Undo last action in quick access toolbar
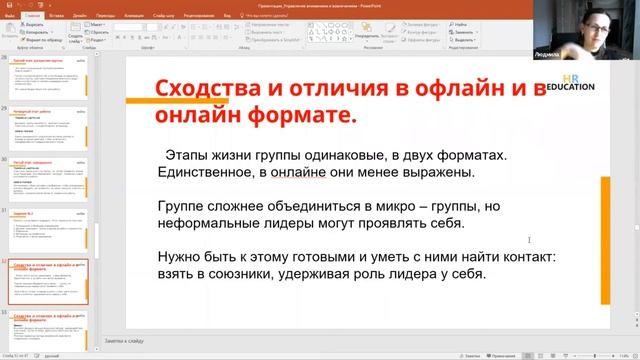This screenshot has width=640, height=360. 20,5
